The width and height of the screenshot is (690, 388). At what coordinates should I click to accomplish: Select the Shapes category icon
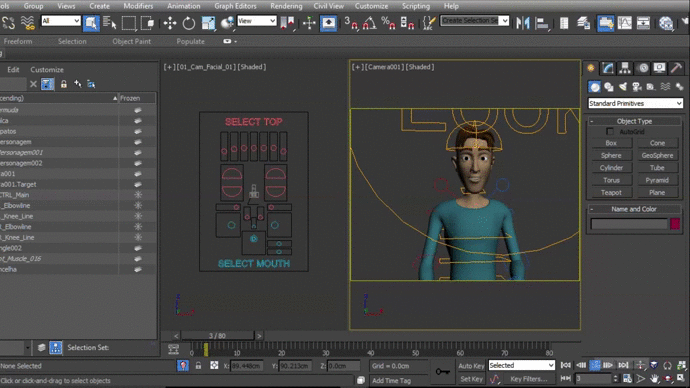point(609,87)
